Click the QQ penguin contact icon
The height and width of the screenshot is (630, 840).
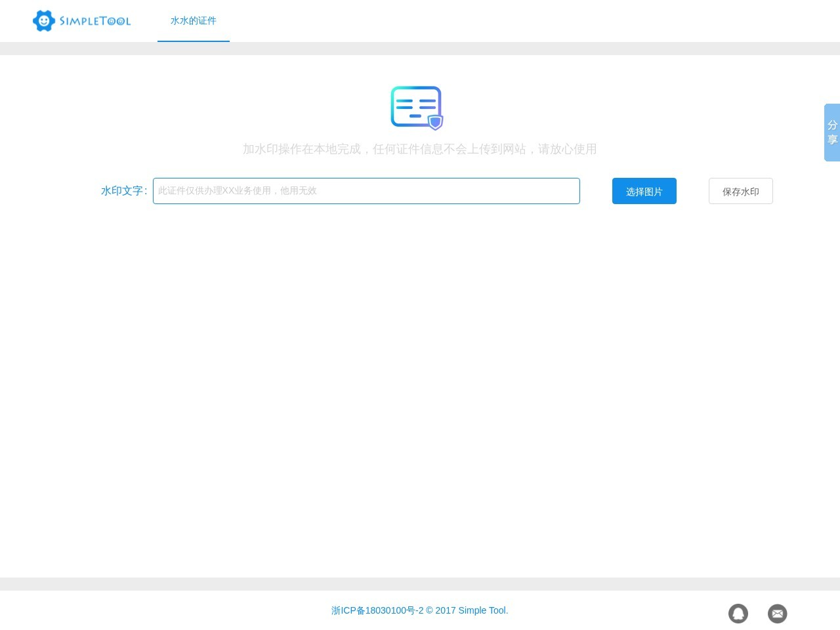point(738,614)
